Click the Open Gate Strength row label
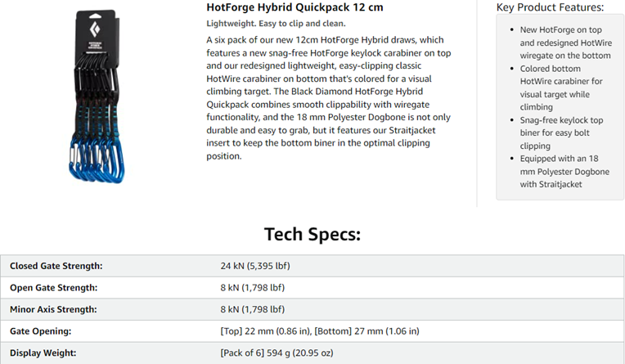This screenshot has width=625, height=364. 53,288
